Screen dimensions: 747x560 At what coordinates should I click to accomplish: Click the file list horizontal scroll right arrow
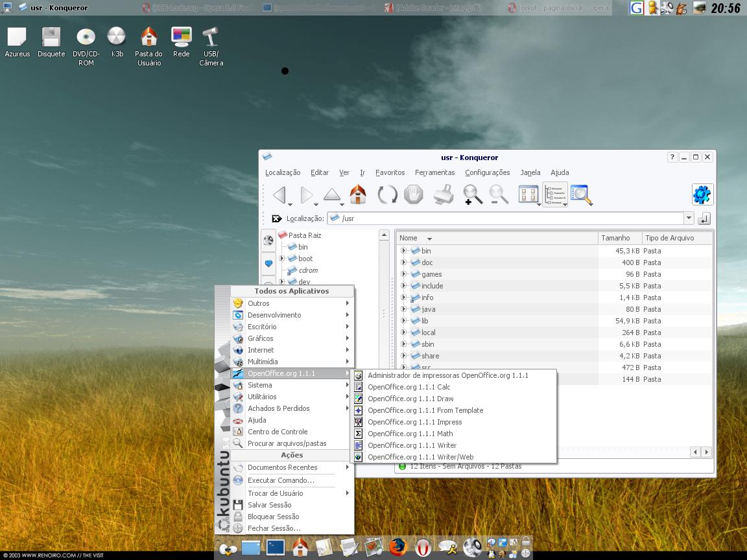click(707, 452)
